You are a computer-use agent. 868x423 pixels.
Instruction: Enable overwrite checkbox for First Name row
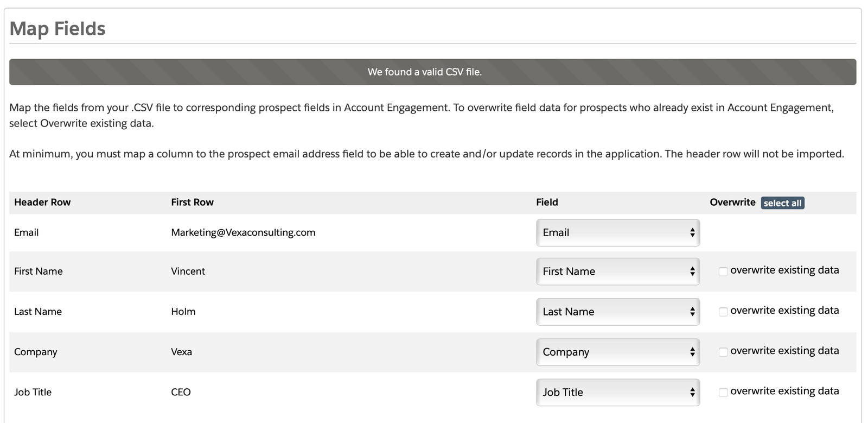pos(723,272)
